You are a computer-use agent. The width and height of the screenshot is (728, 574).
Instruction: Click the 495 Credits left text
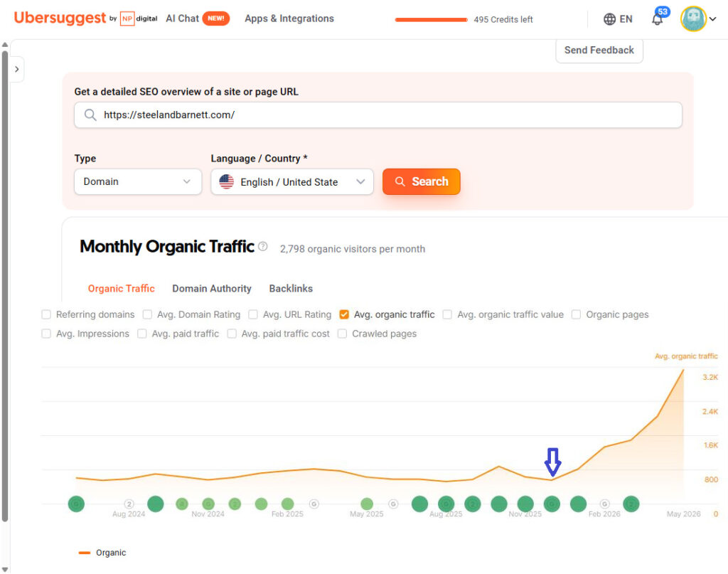[503, 19]
